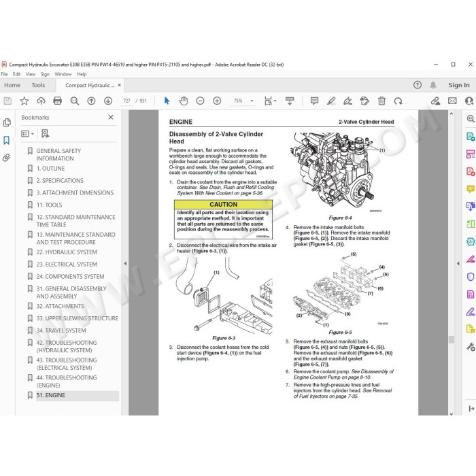
Task: Go to previous page arrow
Action: click(91, 101)
